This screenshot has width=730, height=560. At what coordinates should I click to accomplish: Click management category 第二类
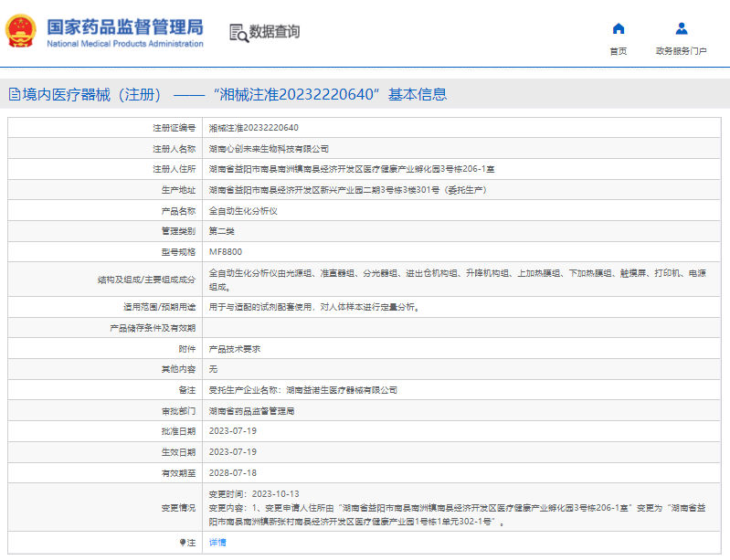coord(222,231)
